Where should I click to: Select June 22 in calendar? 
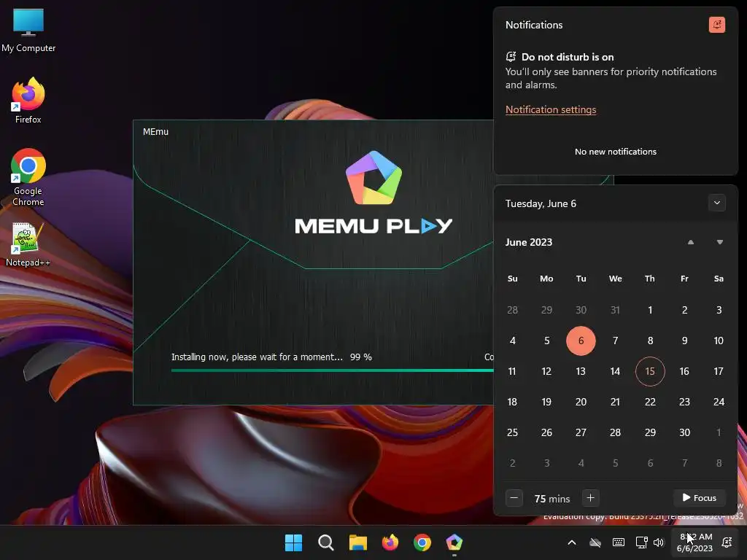pyautogui.click(x=650, y=402)
